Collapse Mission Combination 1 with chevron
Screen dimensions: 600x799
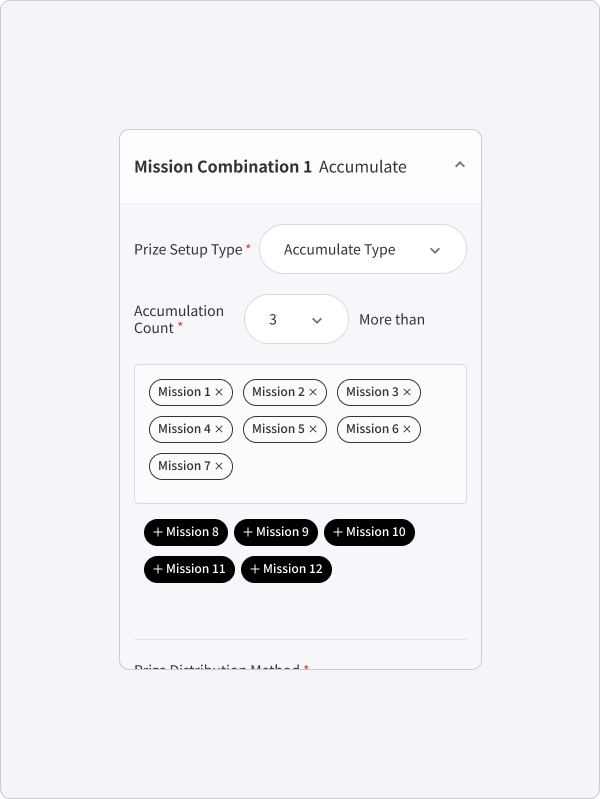coord(460,165)
